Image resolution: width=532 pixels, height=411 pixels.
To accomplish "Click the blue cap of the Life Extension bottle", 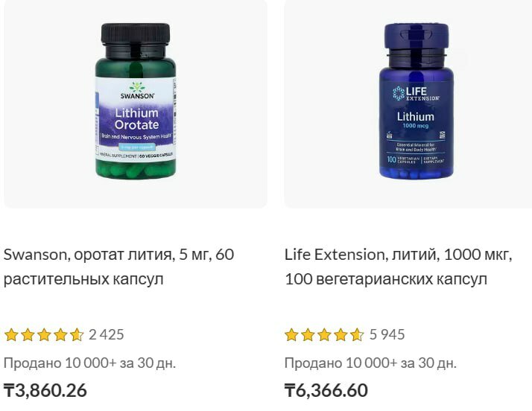I will pyautogui.click(x=417, y=38).
